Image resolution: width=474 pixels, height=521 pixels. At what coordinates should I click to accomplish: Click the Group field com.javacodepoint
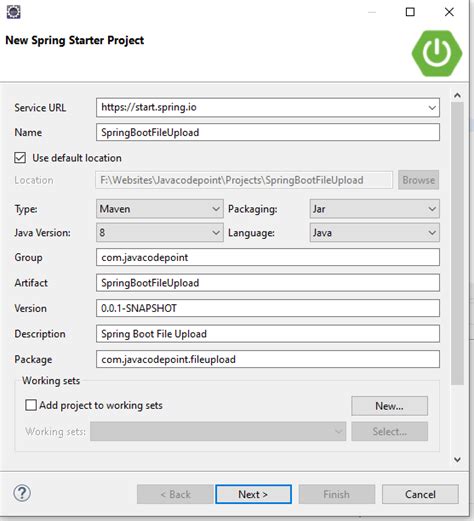(x=268, y=257)
